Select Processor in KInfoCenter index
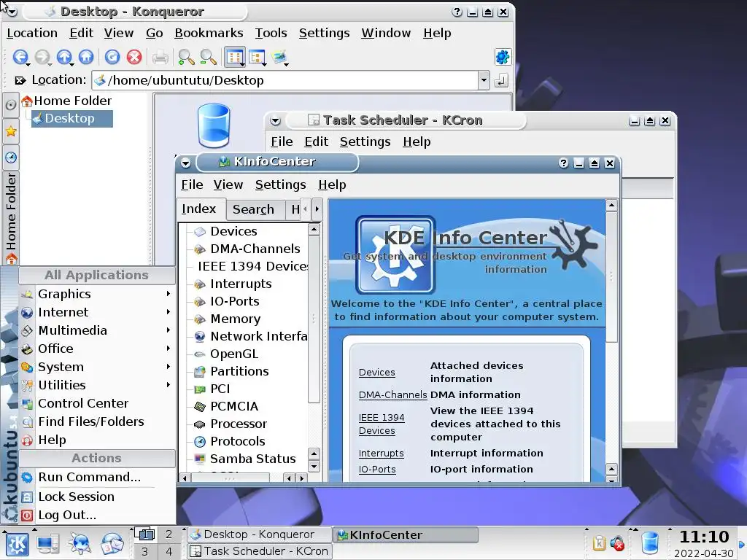 [239, 424]
